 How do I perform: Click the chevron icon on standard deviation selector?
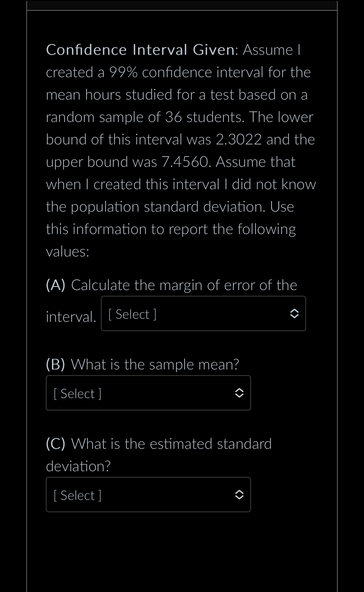pyautogui.click(x=240, y=495)
